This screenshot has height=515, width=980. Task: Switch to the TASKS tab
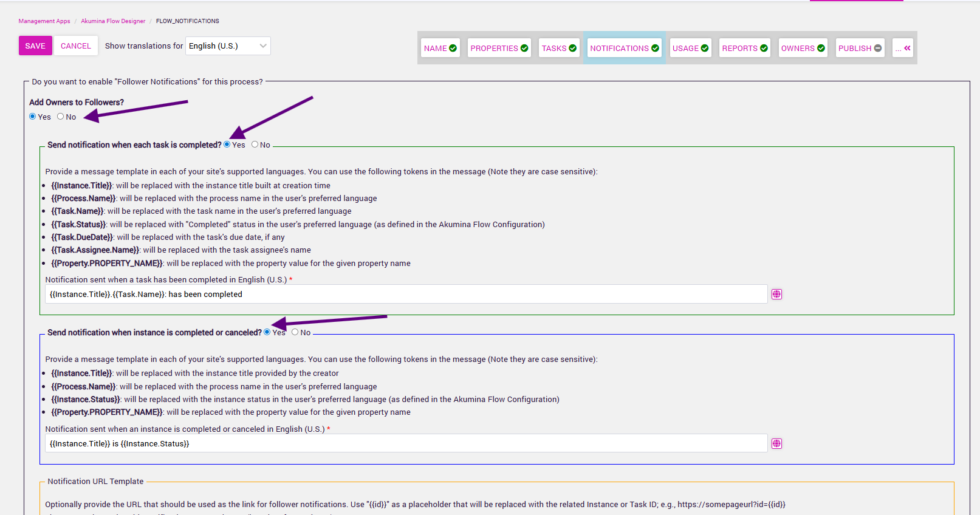coord(553,48)
